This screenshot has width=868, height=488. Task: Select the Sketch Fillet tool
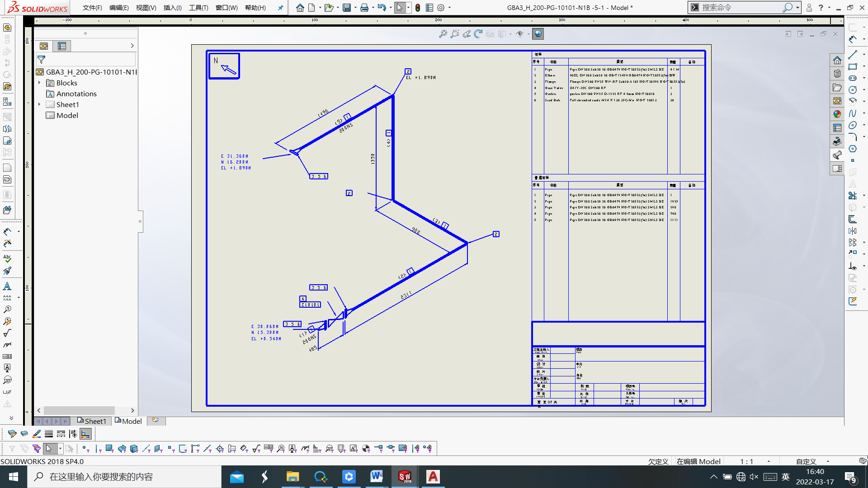point(853,137)
